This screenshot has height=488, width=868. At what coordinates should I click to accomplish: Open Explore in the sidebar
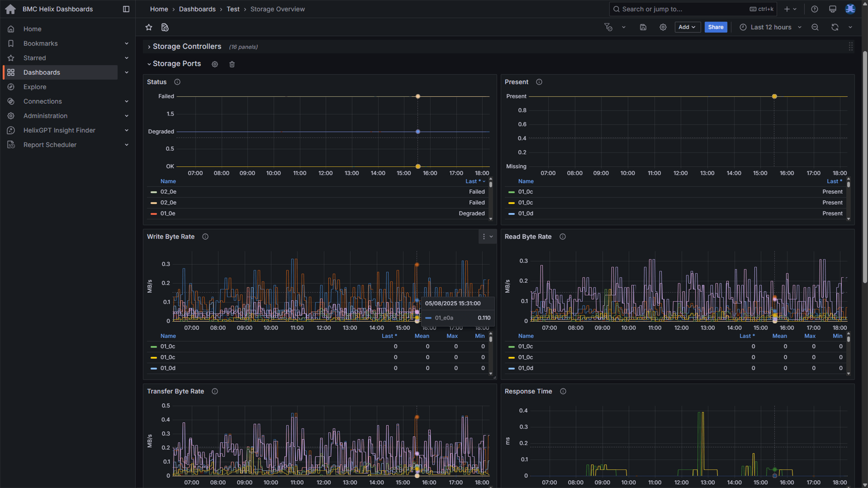[35, 87]
